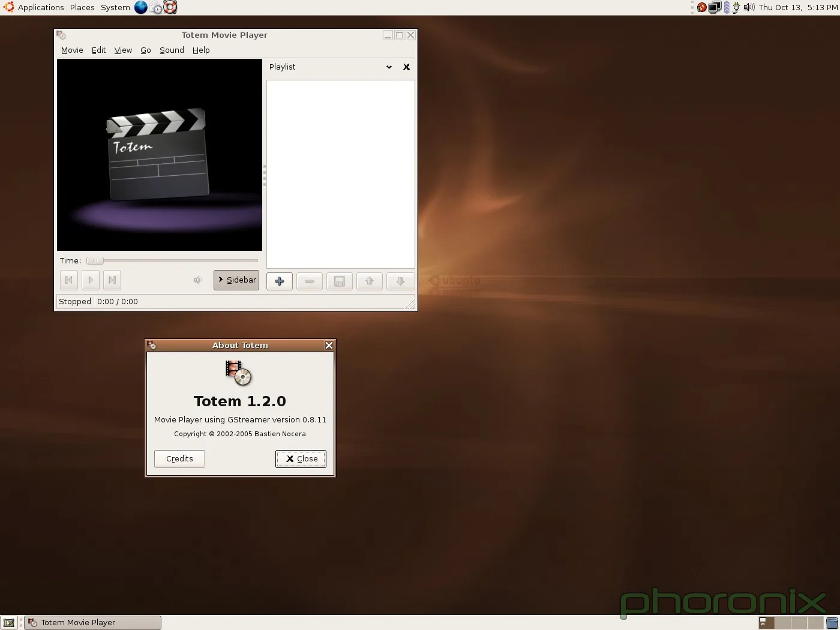
Task: Add a file to the playlist with plus
Action: coord(280,281)
